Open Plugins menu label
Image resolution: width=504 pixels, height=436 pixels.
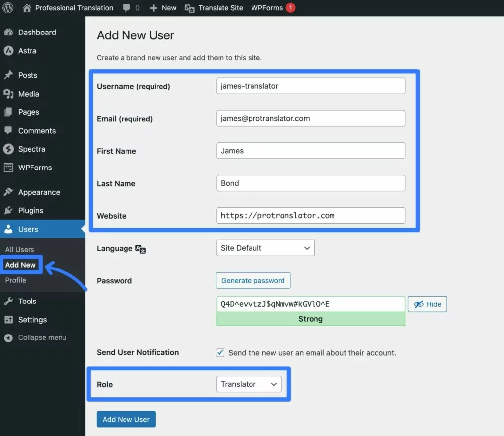click(31, 211)
